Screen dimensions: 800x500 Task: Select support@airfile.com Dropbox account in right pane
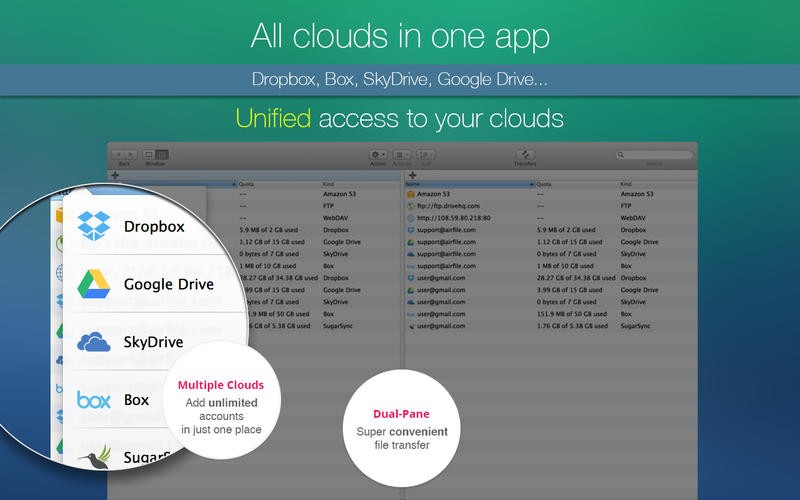click(551, 230)
